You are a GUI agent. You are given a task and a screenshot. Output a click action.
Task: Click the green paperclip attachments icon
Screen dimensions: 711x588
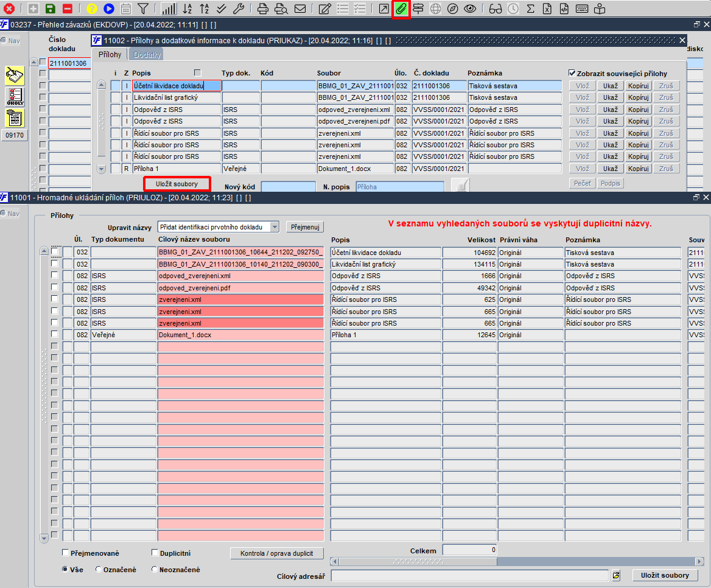401,9
